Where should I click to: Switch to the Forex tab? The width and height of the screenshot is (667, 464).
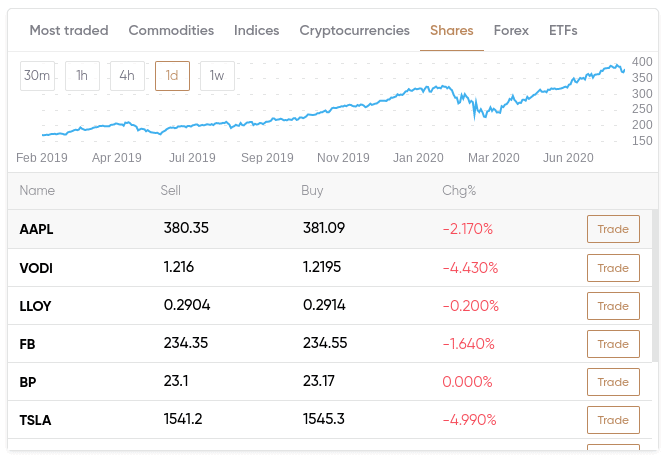click(511, 31)
